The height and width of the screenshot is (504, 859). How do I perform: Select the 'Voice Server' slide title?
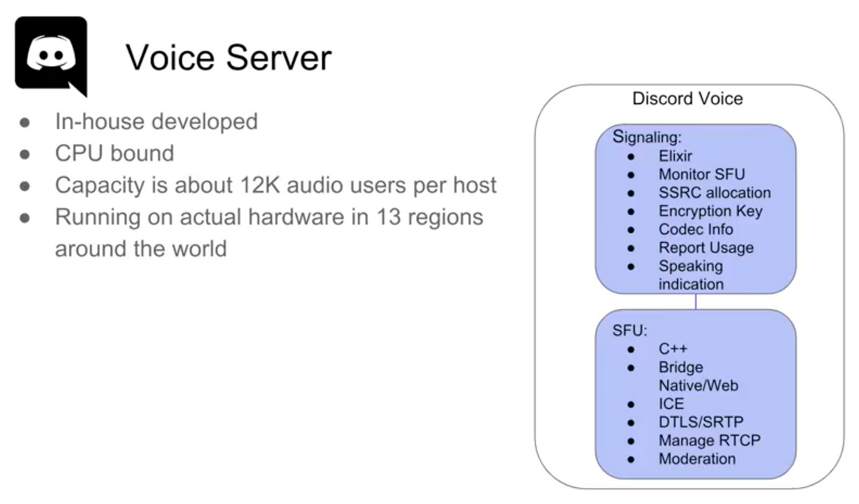tap(229, 57)
